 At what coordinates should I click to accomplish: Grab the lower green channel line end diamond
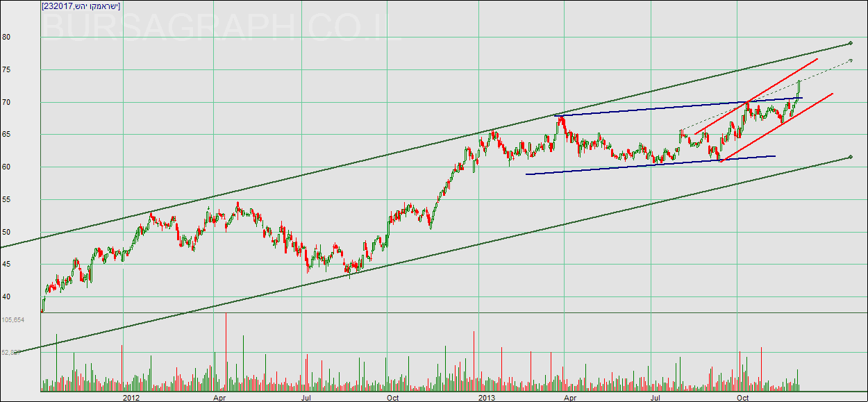coord(851,158)
